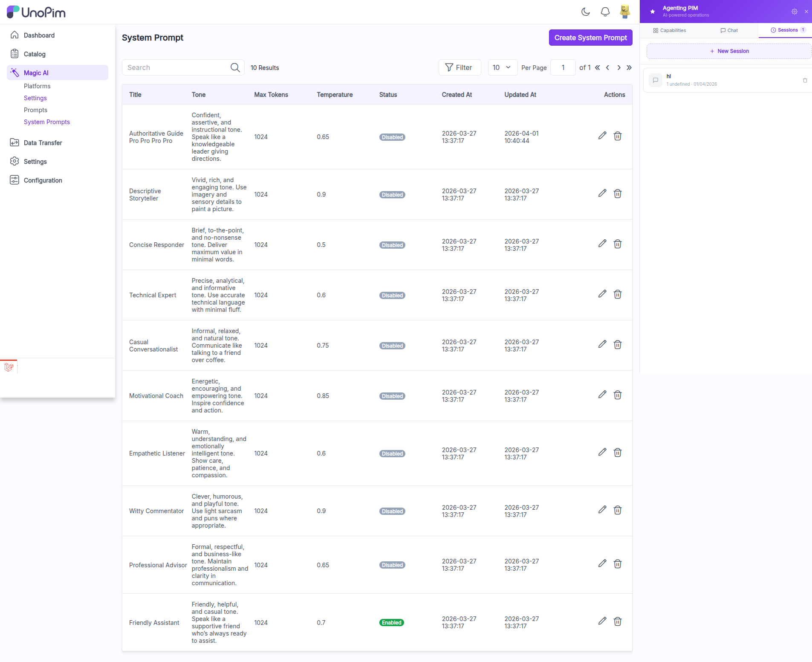The height and width of the screenshot is (662, 812).
Task: Open the notifications bell
Action: click(x=605, y=12)
